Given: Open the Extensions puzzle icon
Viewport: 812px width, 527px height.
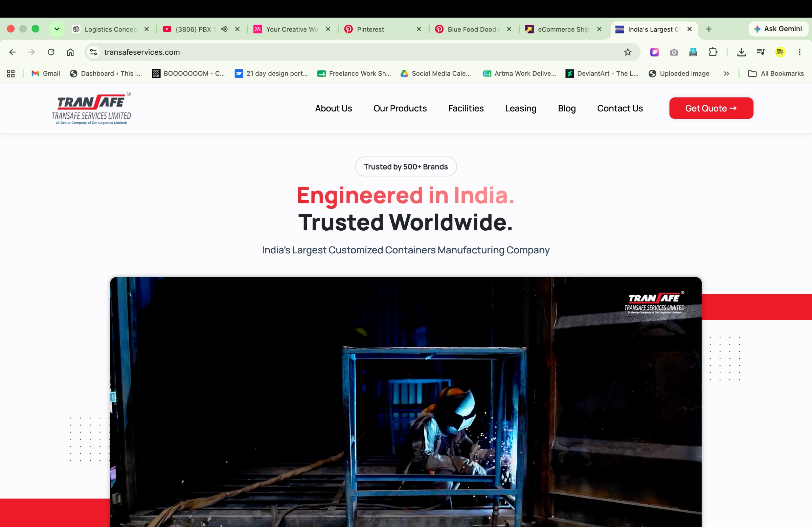Looking at the screenshot, I should tap(713, 52).
